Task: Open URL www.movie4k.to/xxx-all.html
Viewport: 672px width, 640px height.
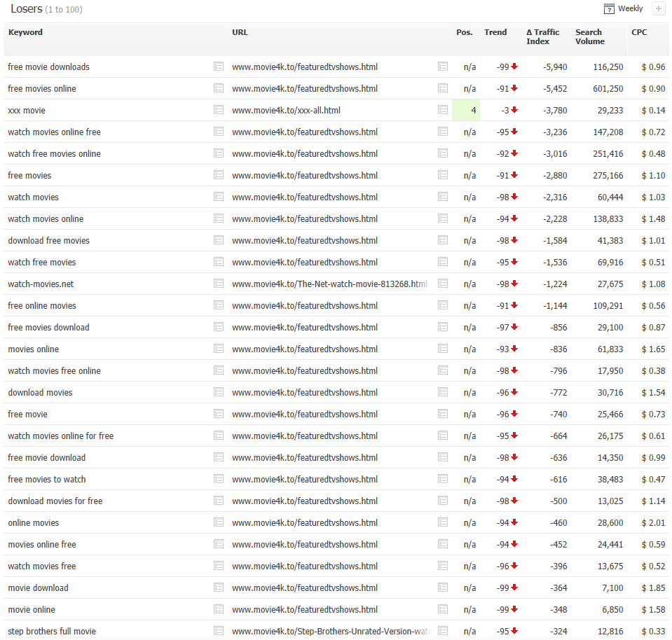Action: click(x=287, y=110)
